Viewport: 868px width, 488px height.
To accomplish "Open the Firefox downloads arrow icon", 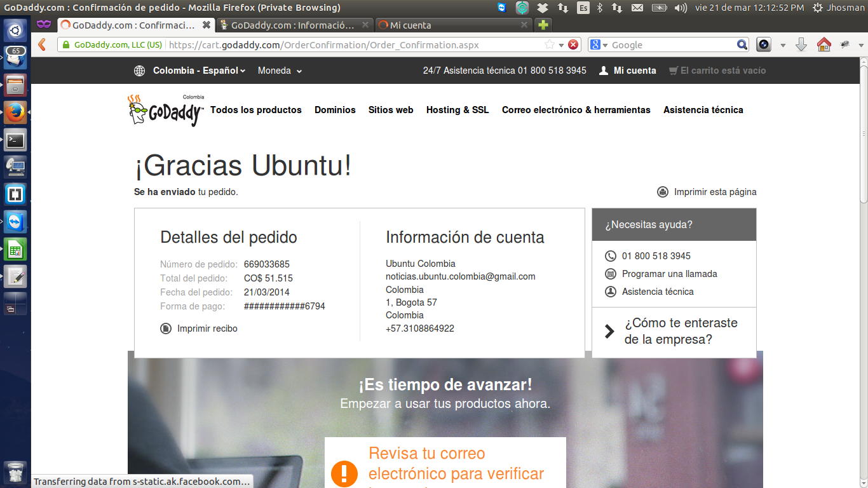I will tap(801, 45).
